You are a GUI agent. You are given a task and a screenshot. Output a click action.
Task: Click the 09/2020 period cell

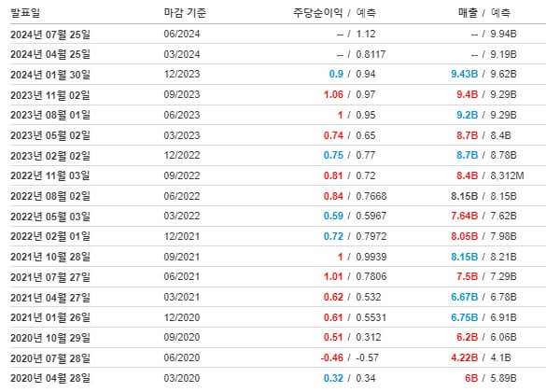coord(182,337)
